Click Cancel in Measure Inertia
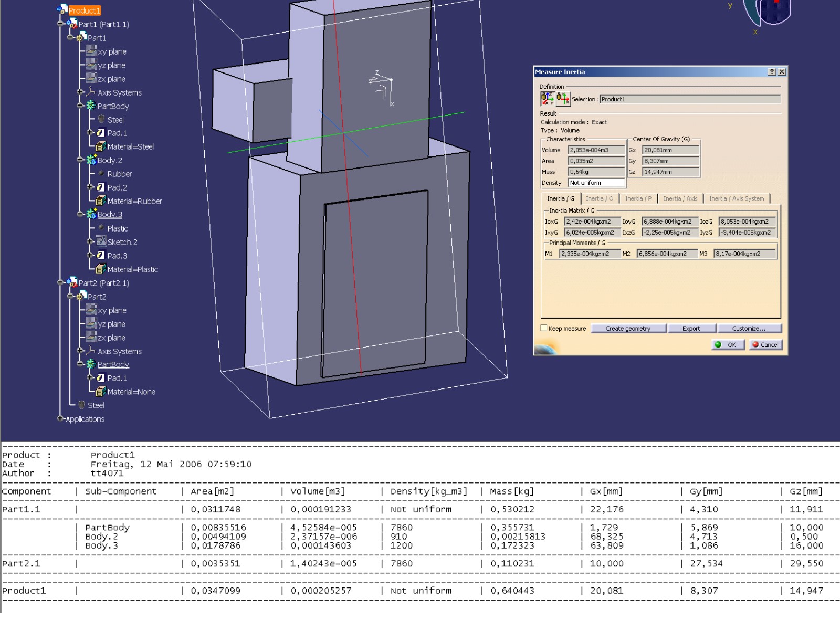The width and height of the screenshot is (840, 630). (x=766, y=345)
